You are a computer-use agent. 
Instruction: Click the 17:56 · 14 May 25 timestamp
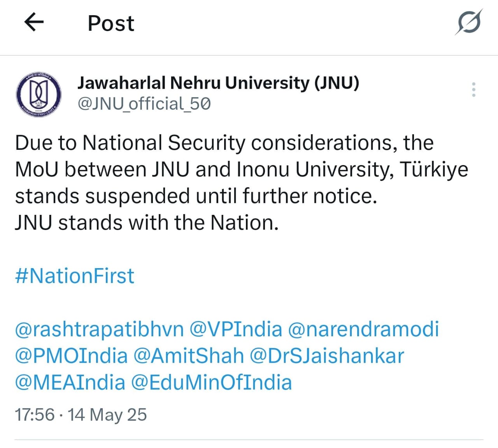coord(80,415)
